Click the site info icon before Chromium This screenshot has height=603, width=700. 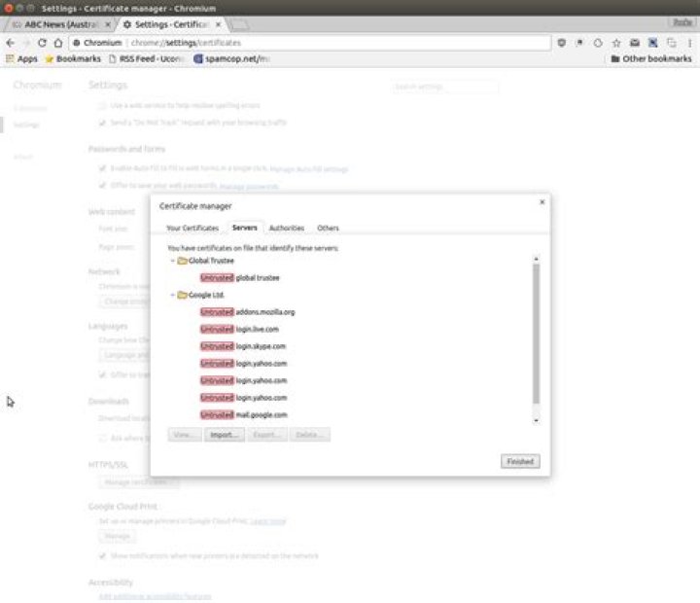tap(77, 43)
